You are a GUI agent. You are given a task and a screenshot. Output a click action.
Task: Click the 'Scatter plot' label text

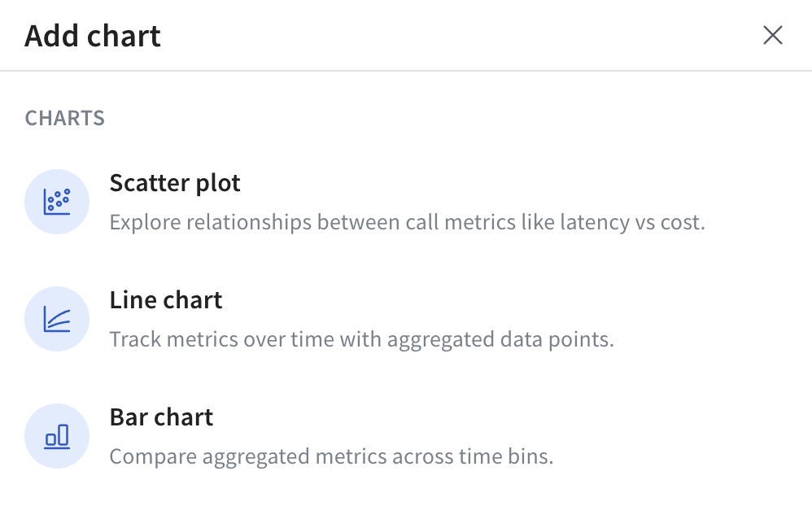174,183
